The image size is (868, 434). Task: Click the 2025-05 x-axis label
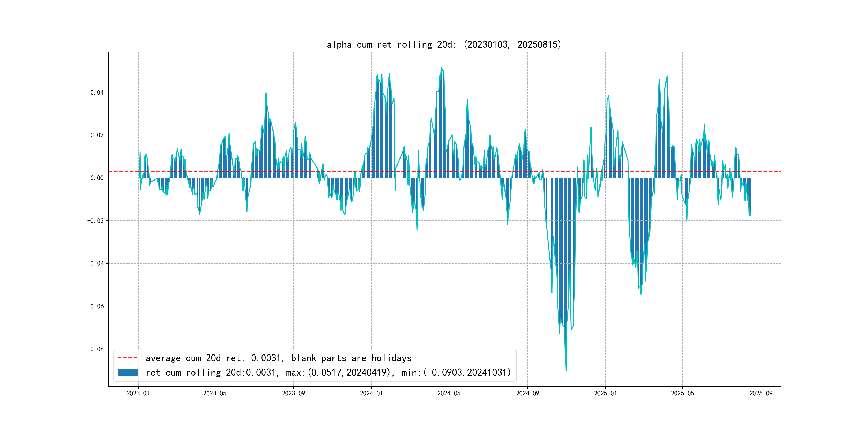[682, 393]
